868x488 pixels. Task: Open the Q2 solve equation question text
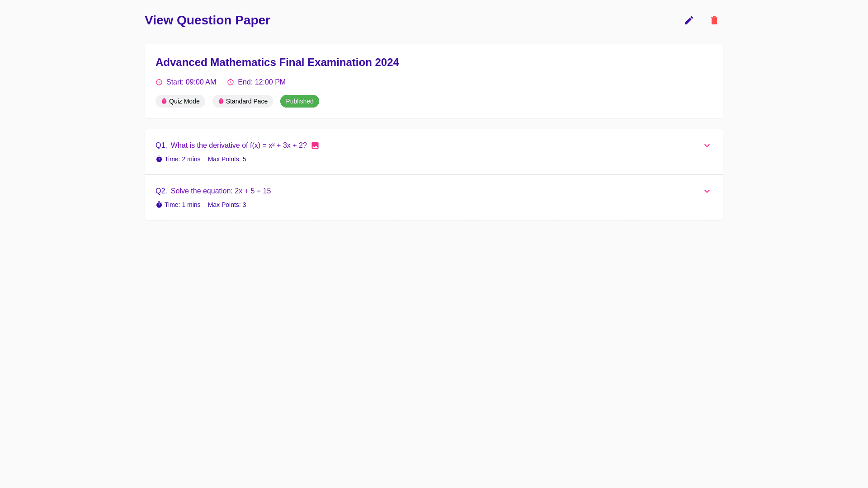click(x=221, y=191)
